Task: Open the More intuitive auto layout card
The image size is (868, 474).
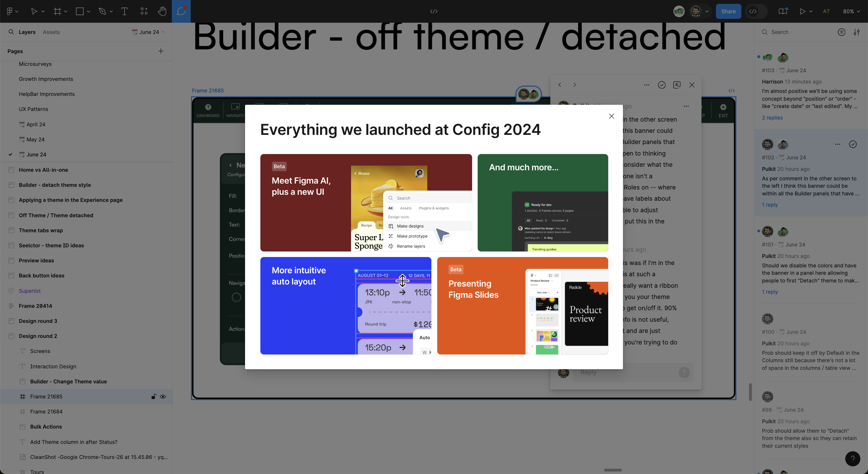Action: click(346, 305)
